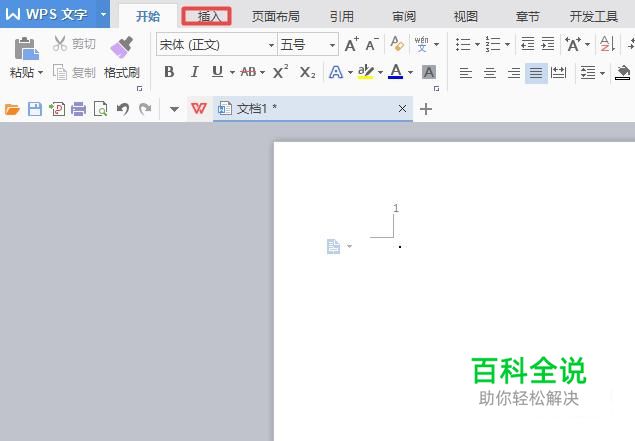Open the 开发工具 ribbon tab

click(594, 17)
